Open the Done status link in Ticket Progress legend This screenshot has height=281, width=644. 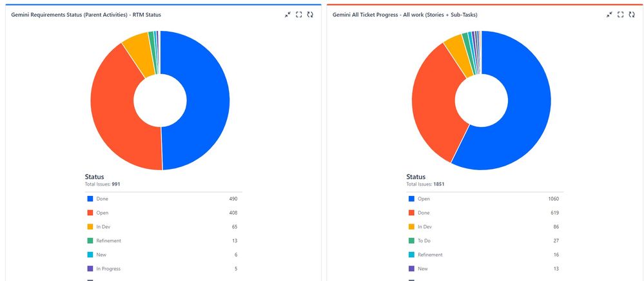(x=424, y=213)
